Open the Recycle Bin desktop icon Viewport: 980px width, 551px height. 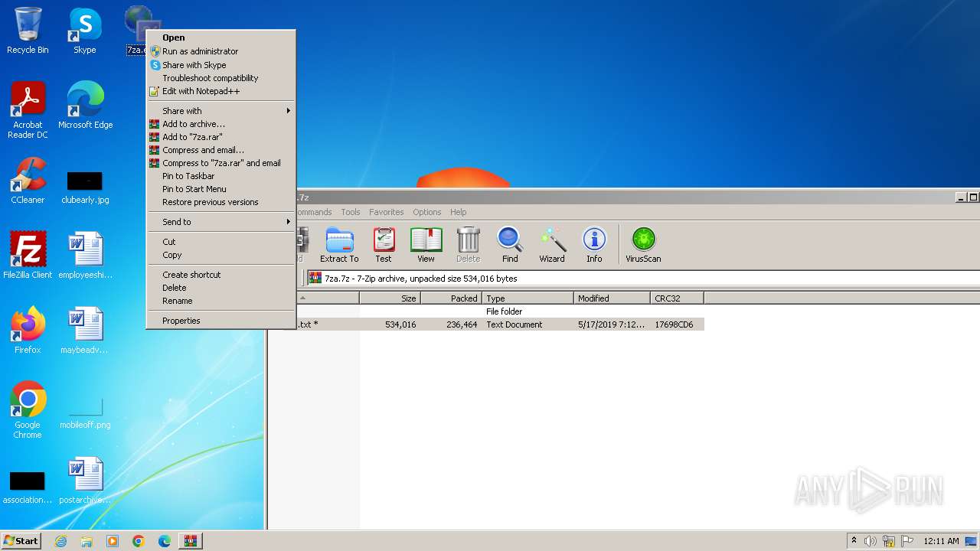tap(28, 31)
